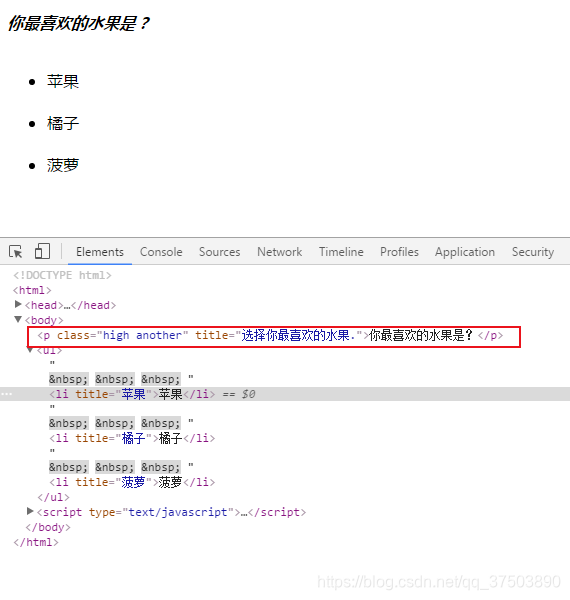
Task: Open the Timeline tab
Action: (341, 252)
